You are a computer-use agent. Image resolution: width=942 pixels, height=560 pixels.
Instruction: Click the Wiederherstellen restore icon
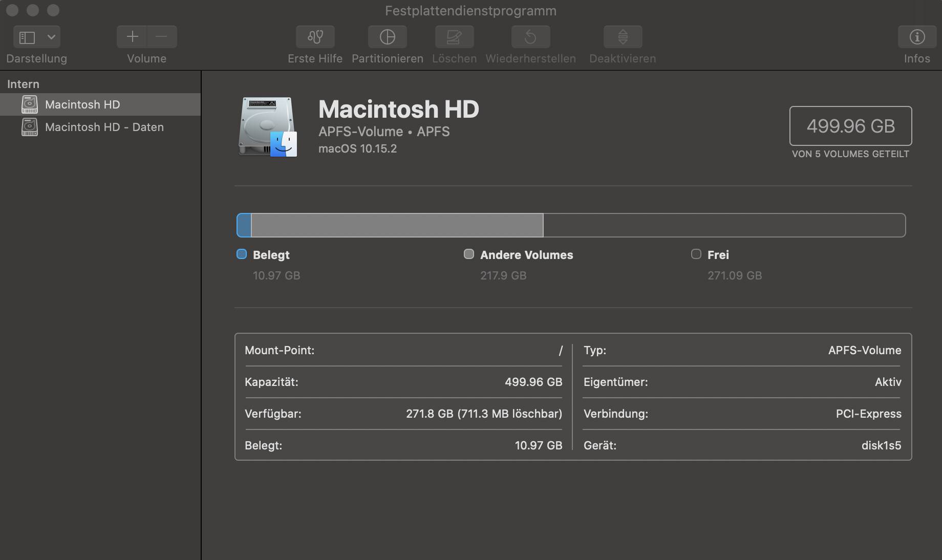tap(531, 37)
